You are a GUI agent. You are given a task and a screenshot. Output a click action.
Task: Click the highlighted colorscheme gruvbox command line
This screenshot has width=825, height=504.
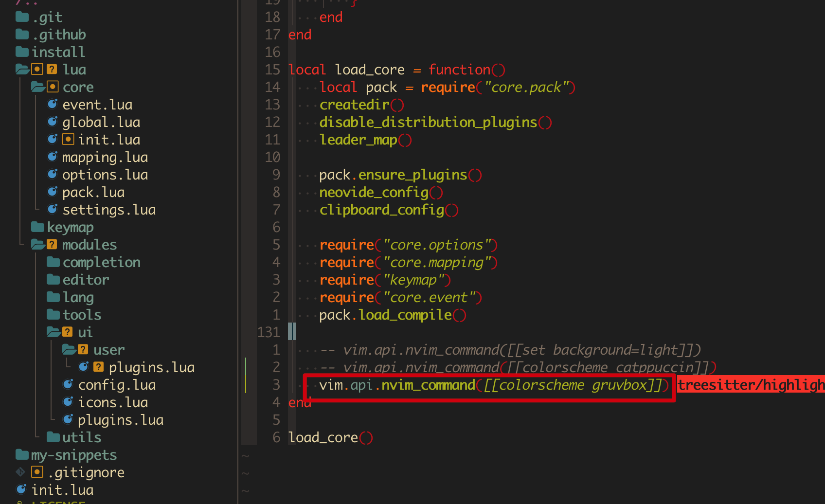click(x=486, y=384)
